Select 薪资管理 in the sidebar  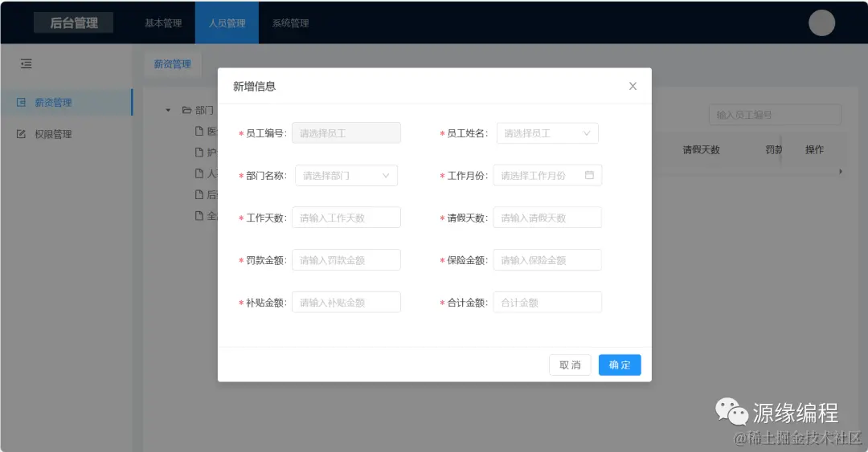[x=67, y=102]
